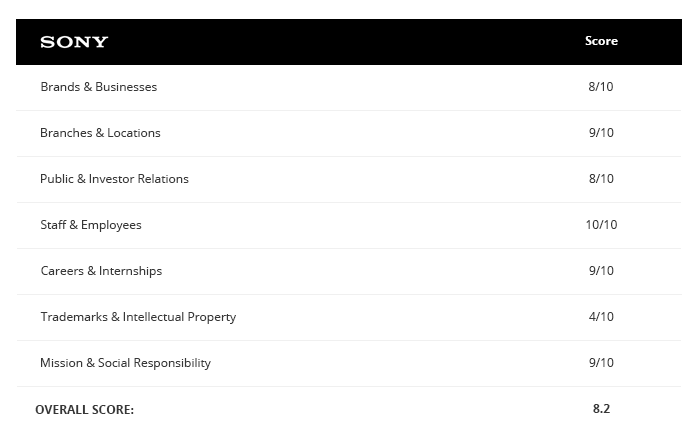Screen dimensions: 698x448
Task: Click the 9/10 score for Careers & Internships
Action: pyautogui.click(x=601, y=271)
